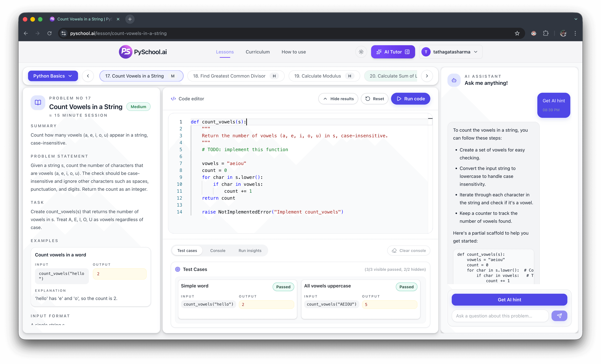Click the Run code button
This screenshot has height=364, width=601.
(411, 99)
